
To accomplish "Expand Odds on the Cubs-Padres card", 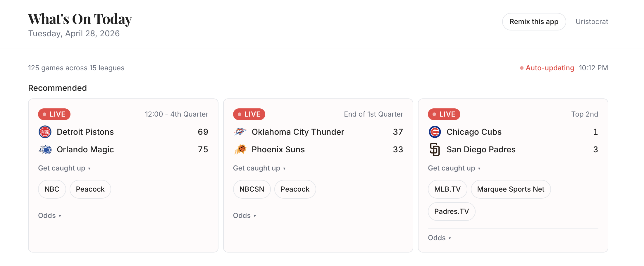I will tap(439, 238).
